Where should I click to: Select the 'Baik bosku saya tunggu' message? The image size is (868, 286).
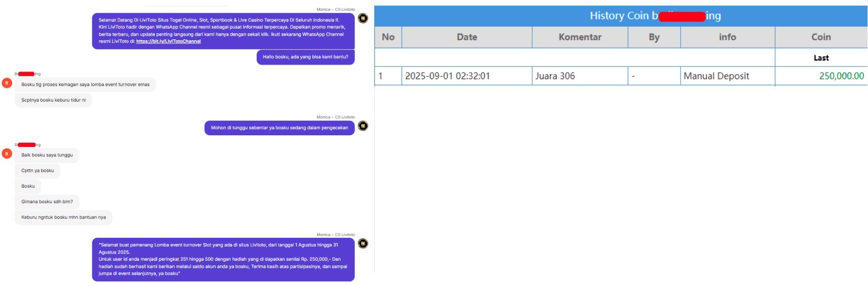(x=47, y=155)
